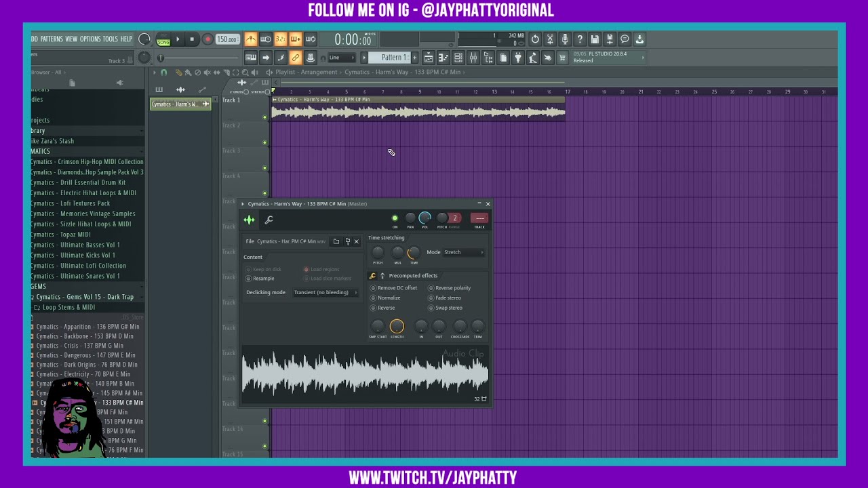Click the VOL knob in channel settings

point(425,218)
